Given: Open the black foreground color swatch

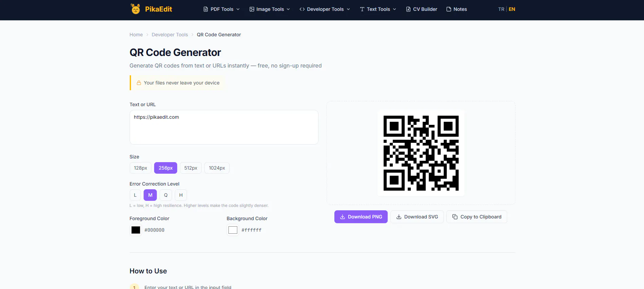Looking at the screenshot, I should point(136,230).
